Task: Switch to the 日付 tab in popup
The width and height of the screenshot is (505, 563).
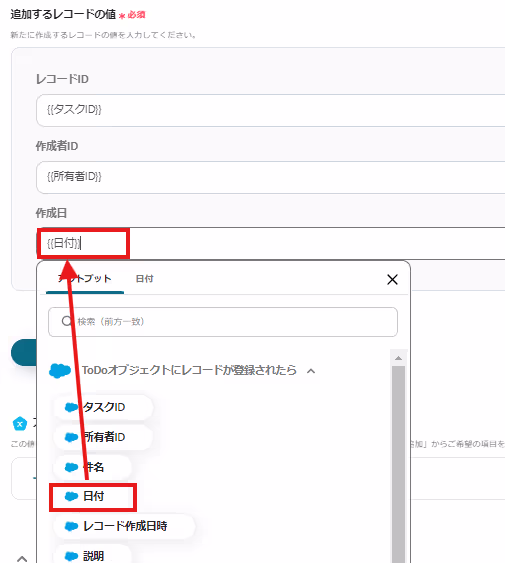Action: click(144, 279)
